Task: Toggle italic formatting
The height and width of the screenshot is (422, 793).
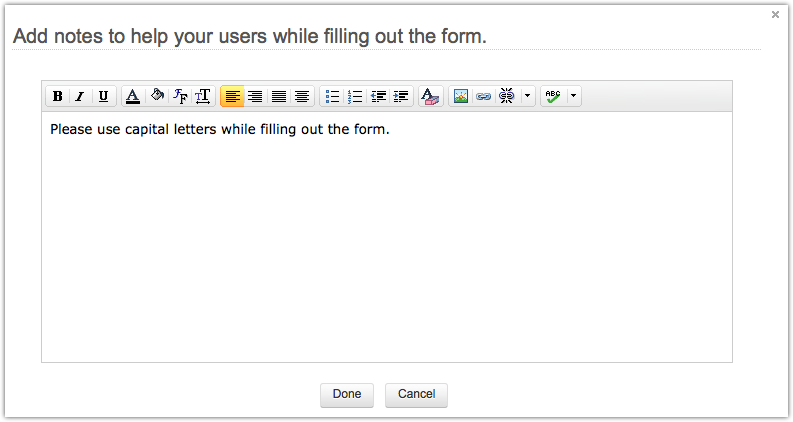Action: pyautogui.click(x=80, y=96)
